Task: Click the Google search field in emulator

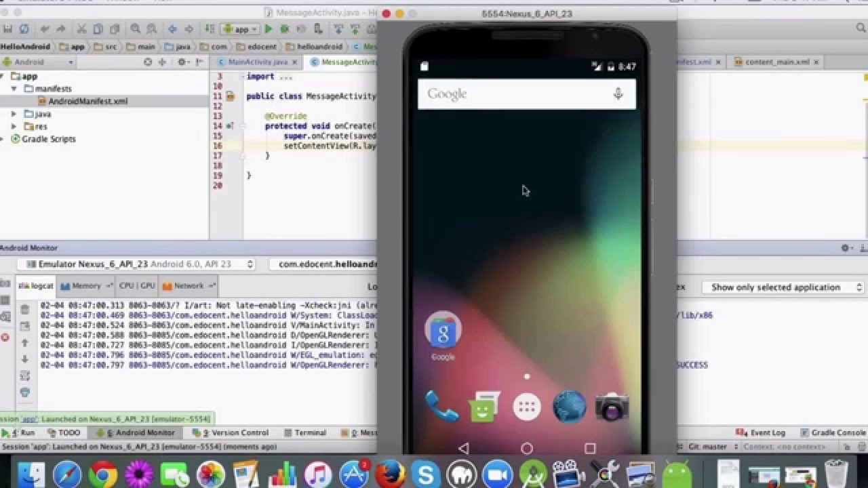Action: [527, 94]
